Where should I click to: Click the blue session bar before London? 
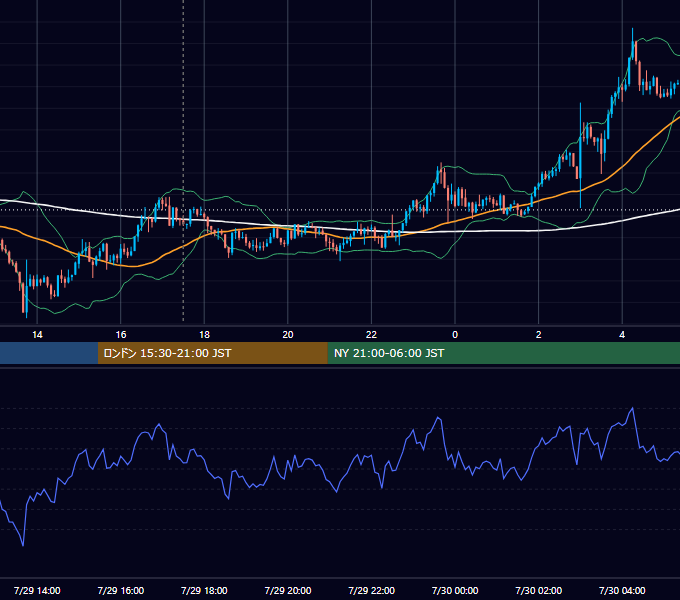click(x=49, y=353)
